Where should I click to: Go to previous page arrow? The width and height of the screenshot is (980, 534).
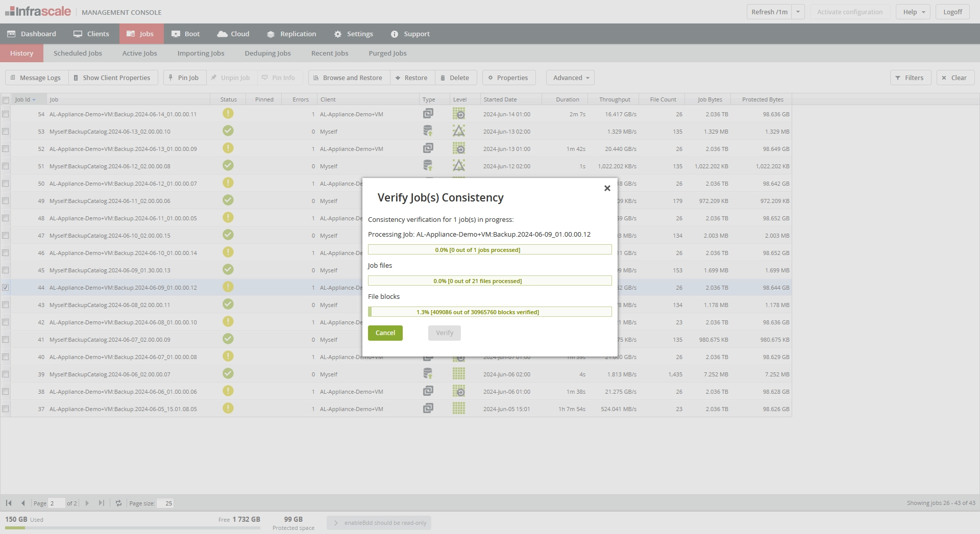tap(23, 503)
